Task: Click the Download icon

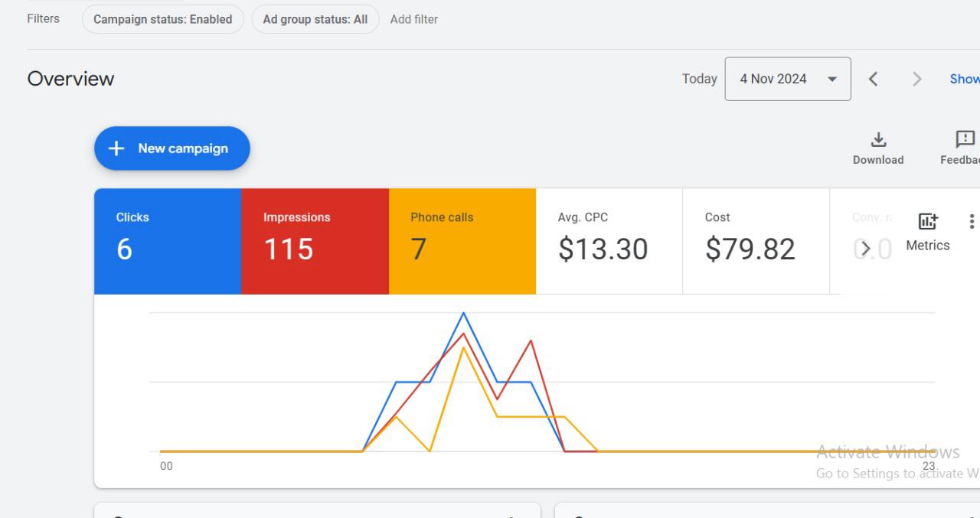Action: [878, 140]
